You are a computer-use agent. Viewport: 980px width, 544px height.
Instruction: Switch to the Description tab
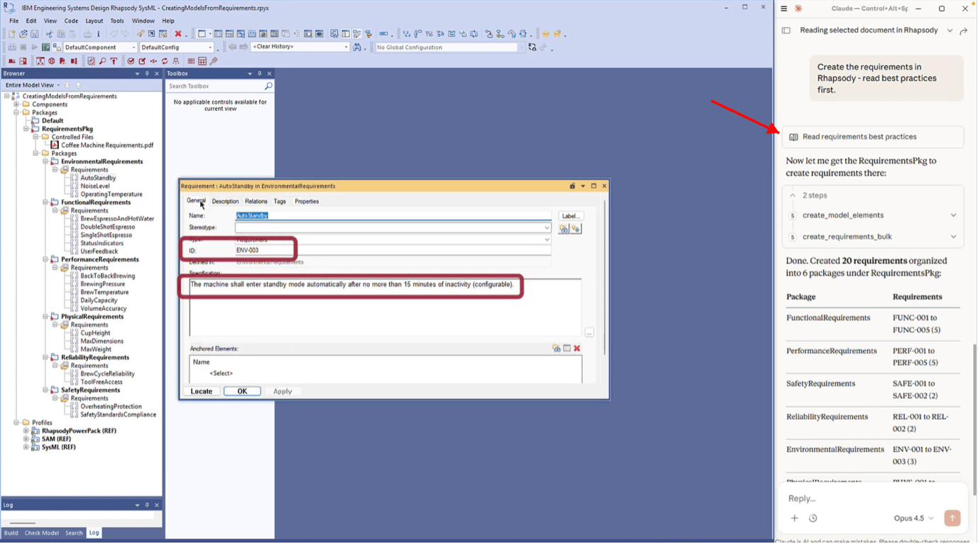point(225,202)
